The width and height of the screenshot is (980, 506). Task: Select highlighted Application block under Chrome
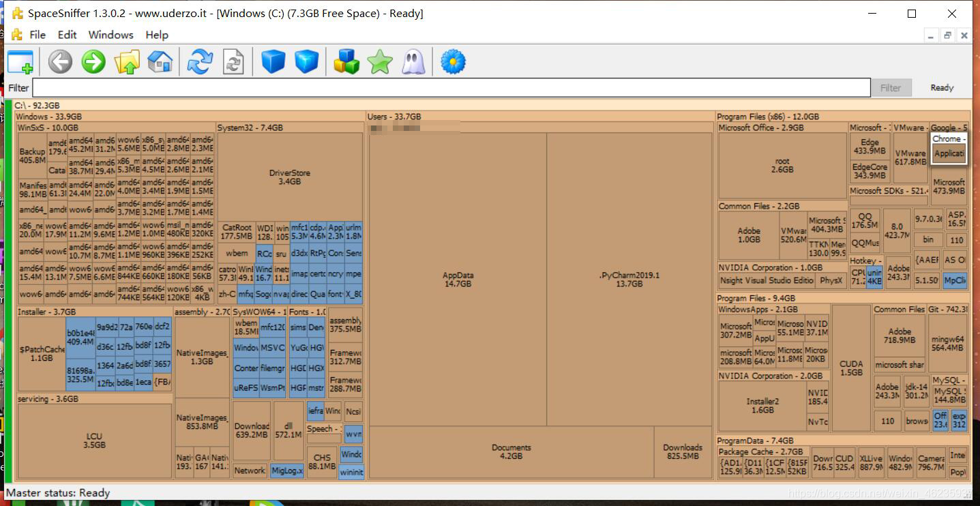point(949,153)
